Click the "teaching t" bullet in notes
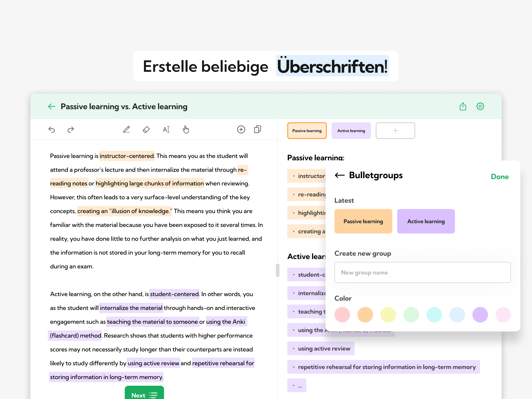532x399 pixels. point(307,312)
